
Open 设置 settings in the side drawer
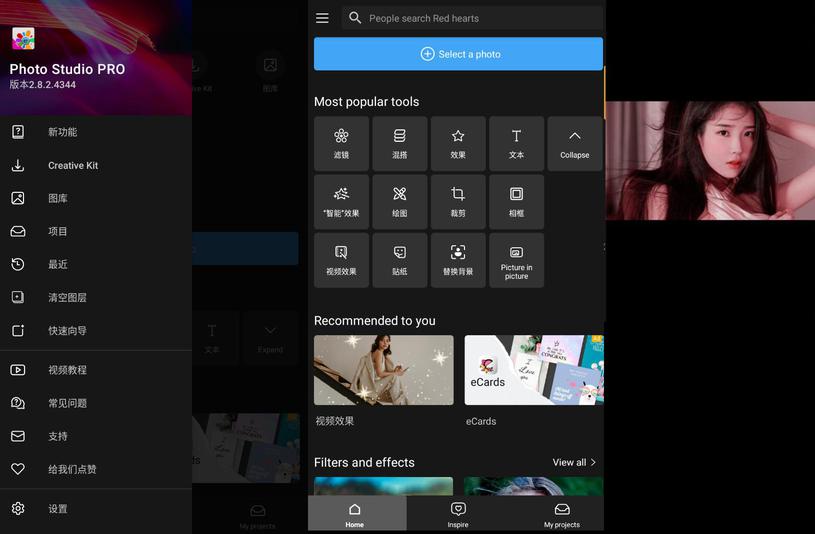click(58, 509)
